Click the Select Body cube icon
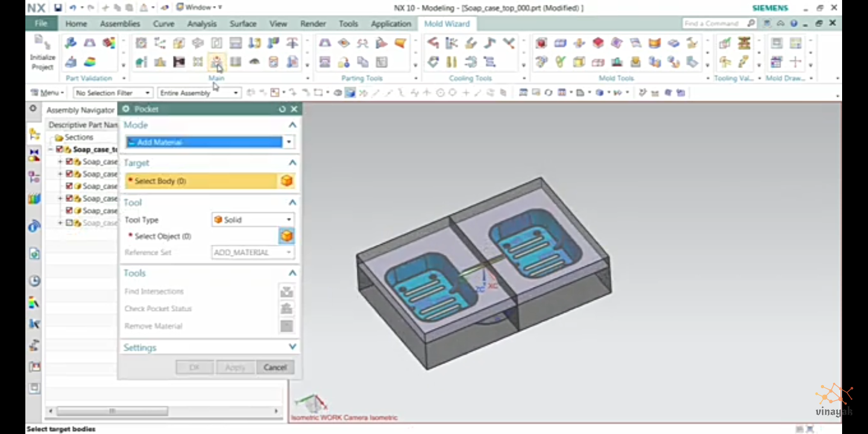Screen dimensions: 868x434 point(286,181)
